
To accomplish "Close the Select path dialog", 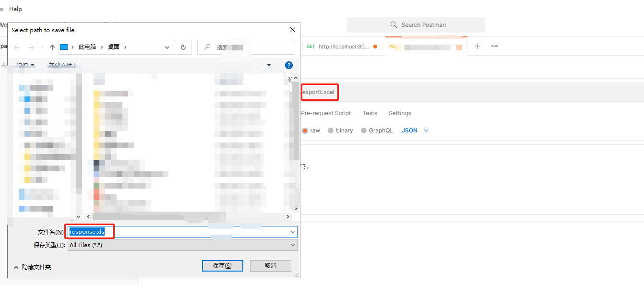I will click(292, 30).
